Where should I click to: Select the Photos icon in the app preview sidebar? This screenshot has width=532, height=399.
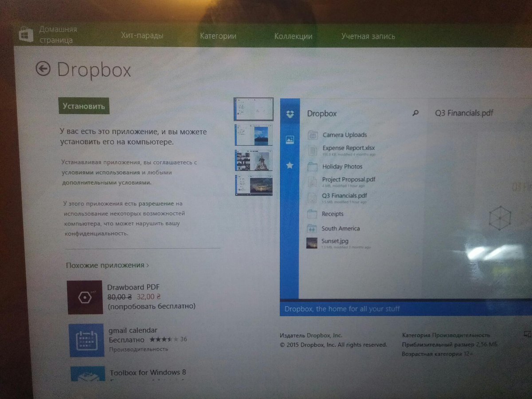click(290, 139)
